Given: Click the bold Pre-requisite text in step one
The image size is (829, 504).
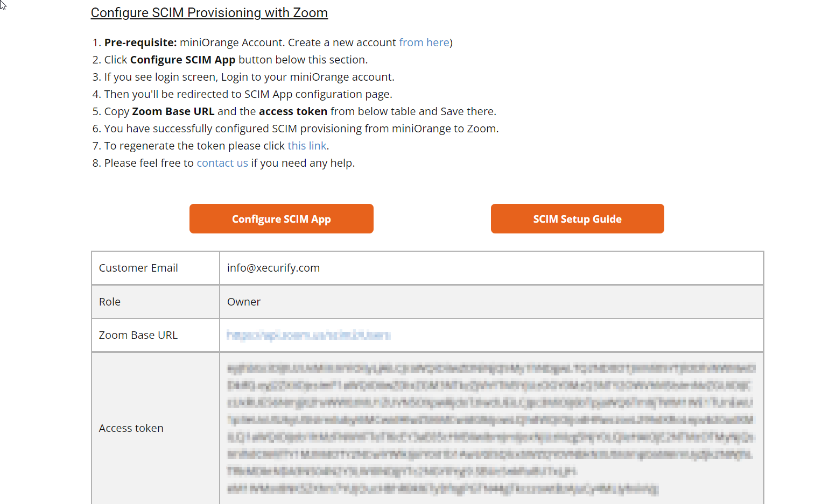Looking at the screenshot, I should pos(140,42).
